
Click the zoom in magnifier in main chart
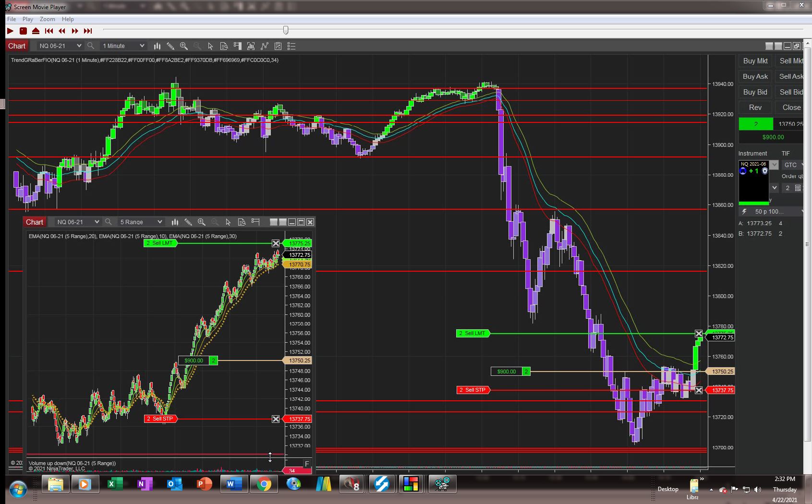184,46
